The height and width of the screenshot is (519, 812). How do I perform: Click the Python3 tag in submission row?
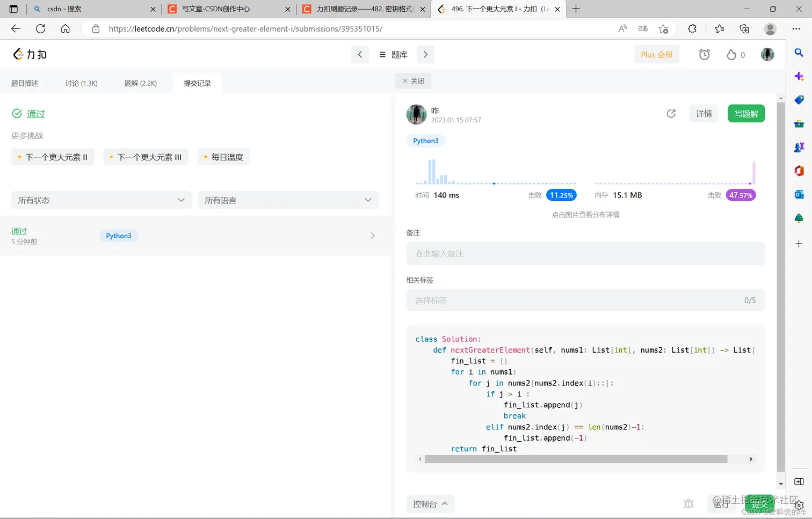119,236
